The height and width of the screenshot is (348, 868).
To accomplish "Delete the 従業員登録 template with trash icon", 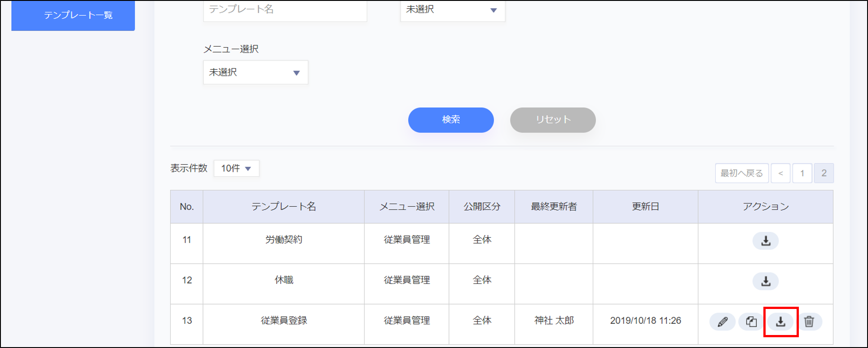I will 809,322.
